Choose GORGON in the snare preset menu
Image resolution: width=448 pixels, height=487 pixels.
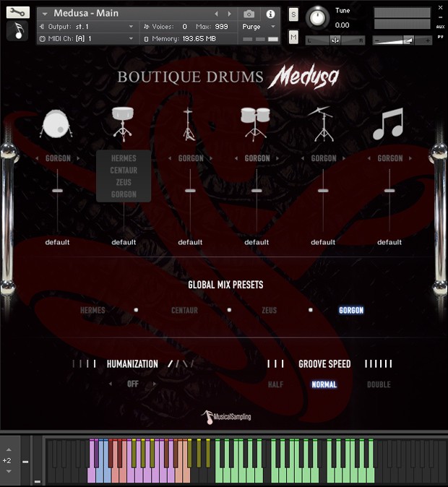[x=124, y=194]
